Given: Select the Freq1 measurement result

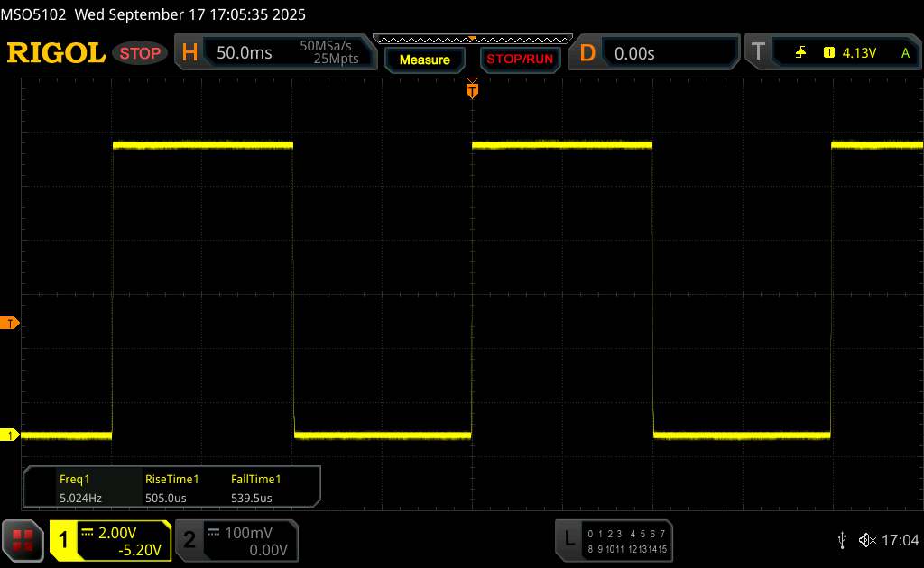Looking at the screenshot, I should pos(75,488).
